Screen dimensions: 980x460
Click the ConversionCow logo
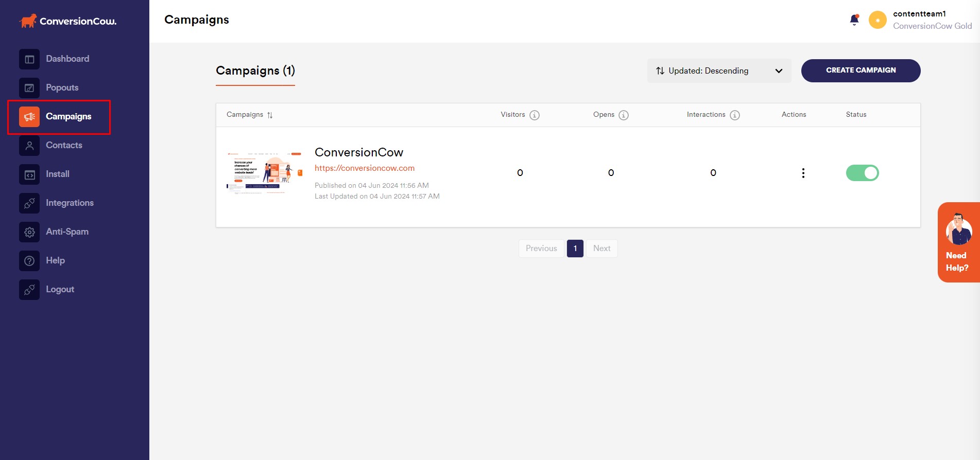coord(68,21)
